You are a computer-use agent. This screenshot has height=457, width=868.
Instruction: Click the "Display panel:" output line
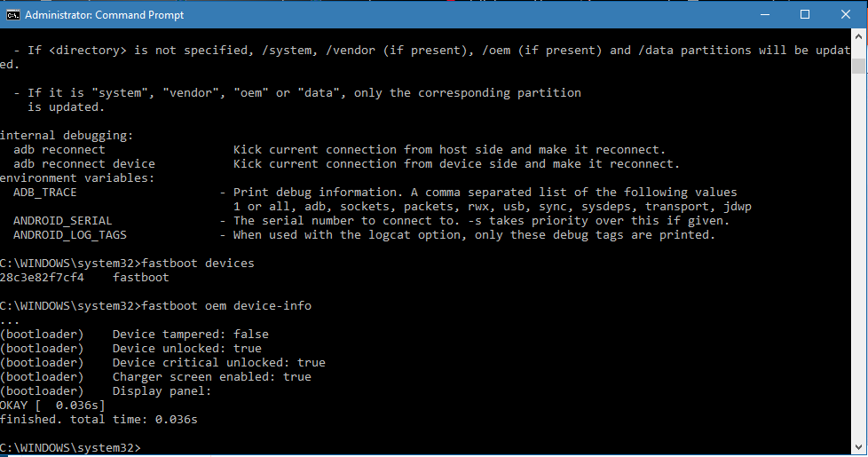point(162,391)
